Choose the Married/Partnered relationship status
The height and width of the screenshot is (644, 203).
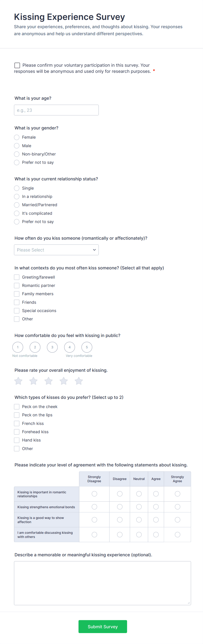17,205
